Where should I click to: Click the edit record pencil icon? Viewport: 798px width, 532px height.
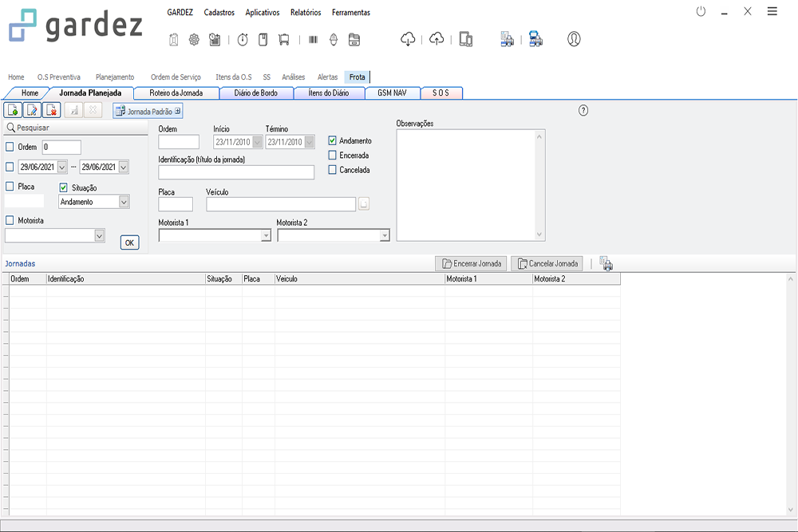[32, 110]
